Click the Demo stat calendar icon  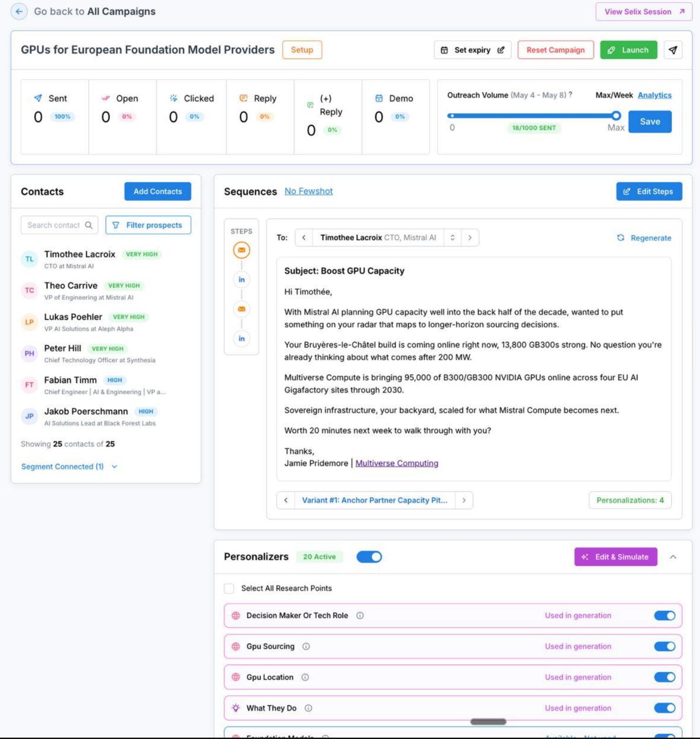(379, 98)
